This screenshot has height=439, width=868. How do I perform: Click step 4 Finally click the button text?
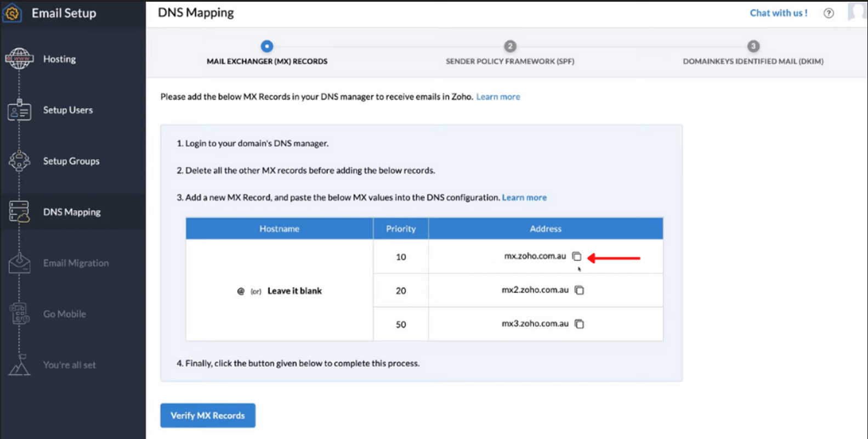click(298, 363)
